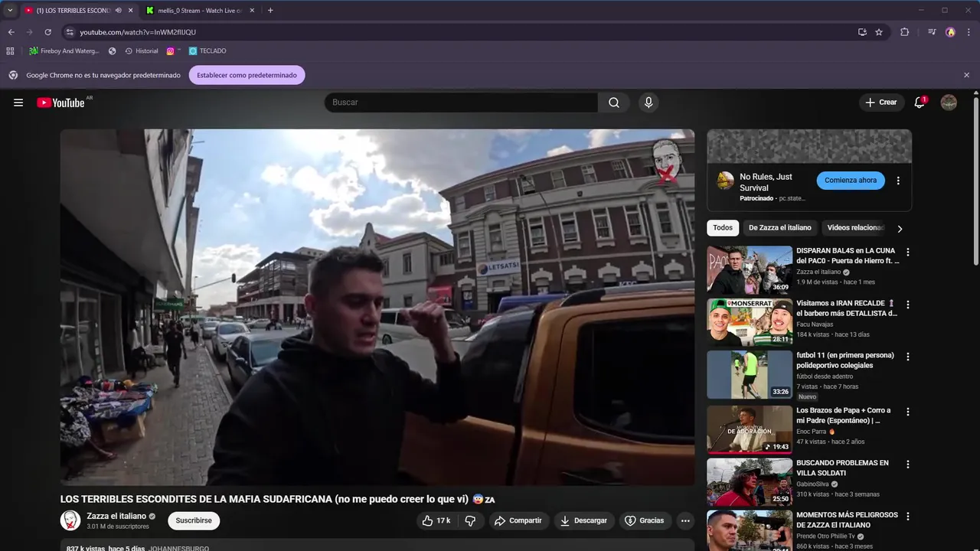Open the Chrome profile avatar
The width and height of the screenshot is (980, 551).
(950, 32)
